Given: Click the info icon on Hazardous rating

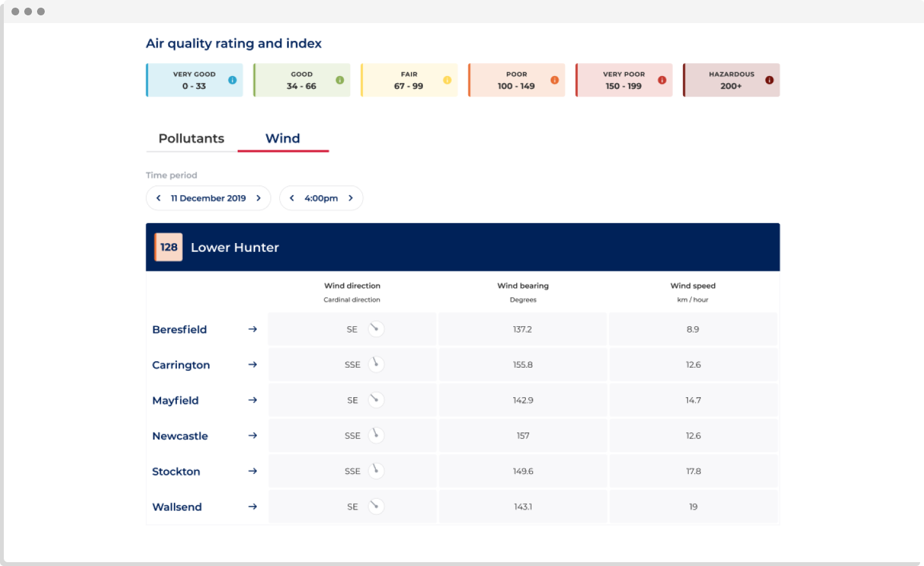Looking at the screenshot, I should pyautogui.click(x=769, y=80).
